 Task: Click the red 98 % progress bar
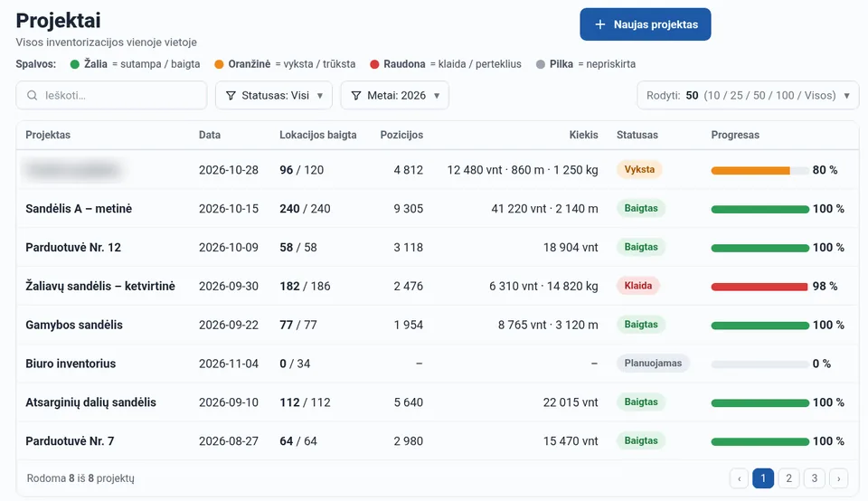click(x=760, y=287)
